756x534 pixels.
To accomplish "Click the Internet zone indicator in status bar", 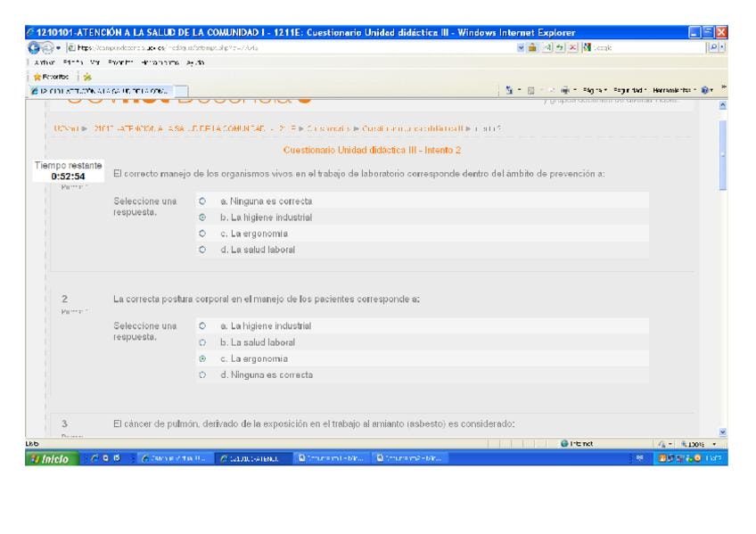I will click(x=577, y=443).
